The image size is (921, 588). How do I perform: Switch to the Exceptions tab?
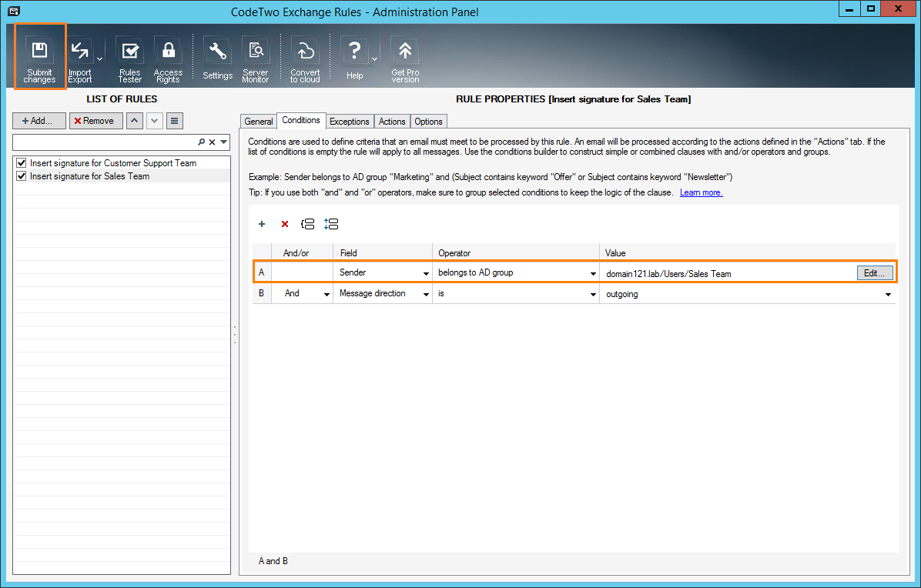350,122
